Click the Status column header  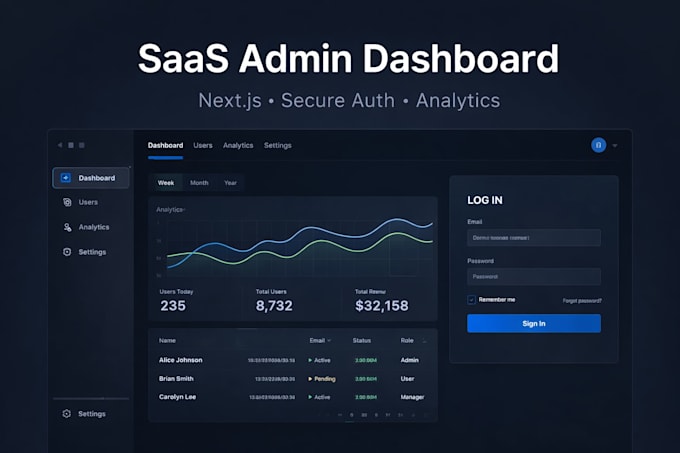[x=361, y=340]
